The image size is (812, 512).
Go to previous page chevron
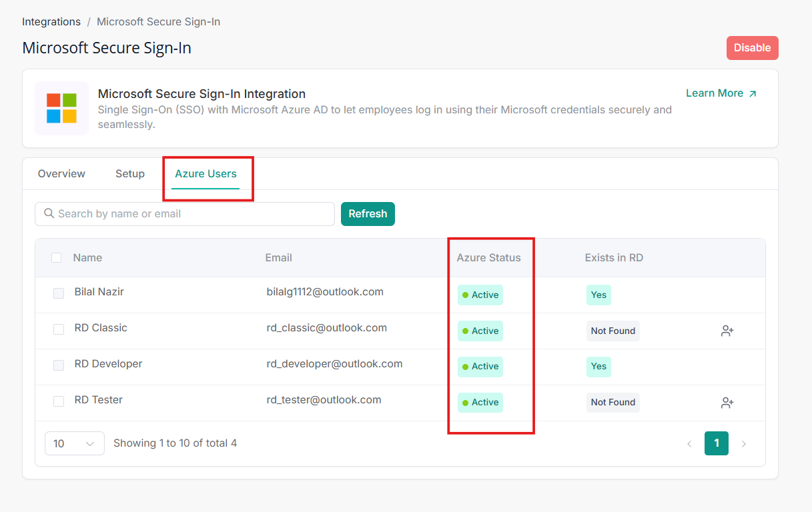click(x=689, y=444)
